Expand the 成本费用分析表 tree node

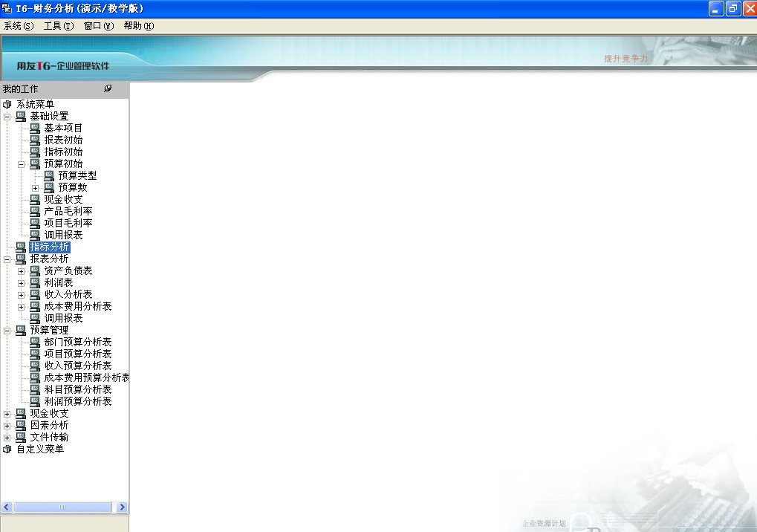pyautogui.click(x=22, y=308)
